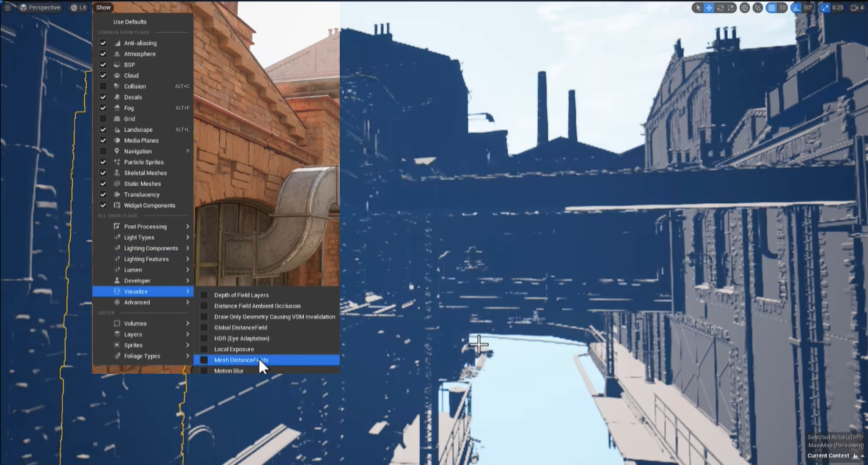Click the Visualize menu item
This screenshot has height=465, width=868.
[143, 292]
